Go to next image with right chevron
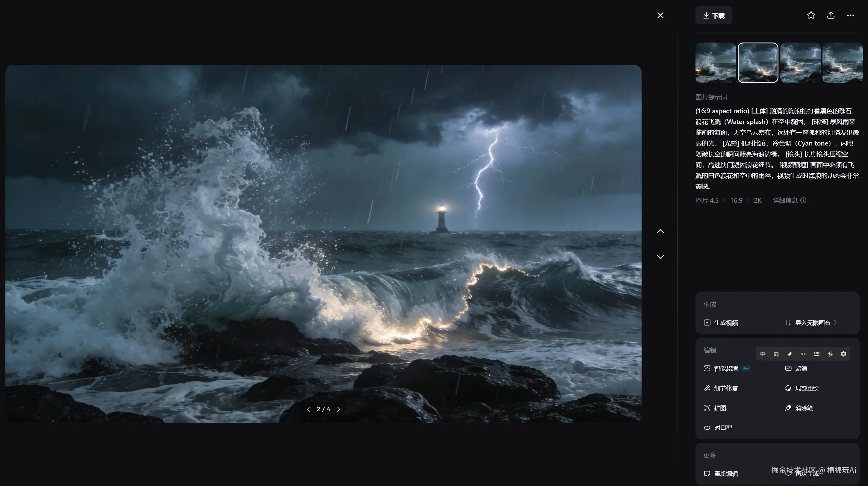Screen dimensions: 868x486 coord(339,409)
